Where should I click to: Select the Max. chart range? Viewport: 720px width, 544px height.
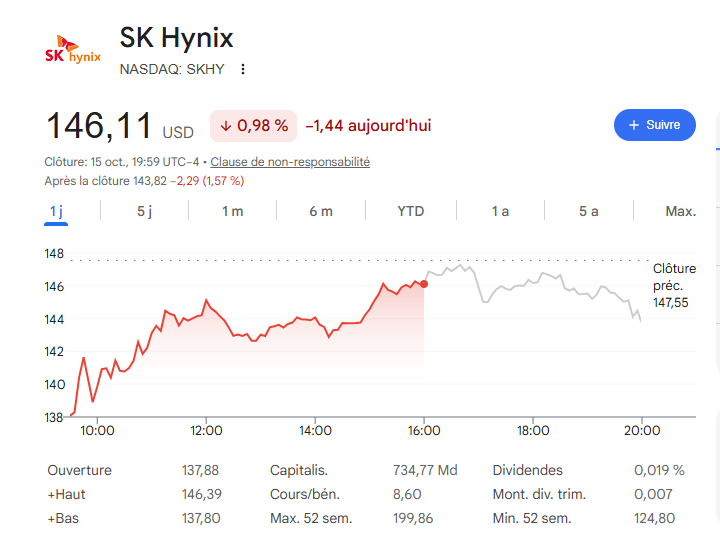(x=681, y=212)
